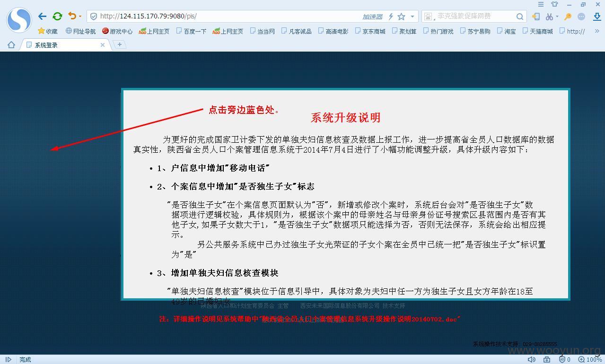This screenshot has width=605, height=364.
Task: Open 当当网 bookmark
Action: click(x=262, y=31)
